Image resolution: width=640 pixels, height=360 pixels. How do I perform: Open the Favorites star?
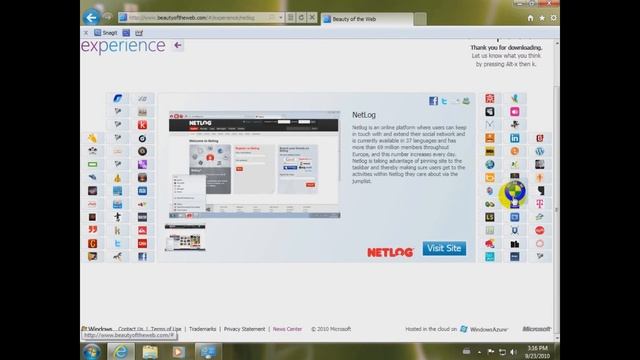[542, 18]
